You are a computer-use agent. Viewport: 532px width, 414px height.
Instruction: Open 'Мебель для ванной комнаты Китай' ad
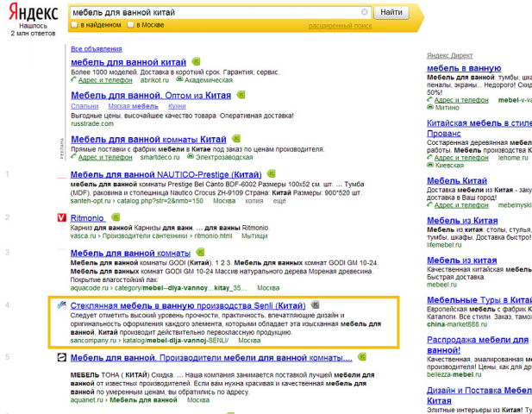point(148,140)
